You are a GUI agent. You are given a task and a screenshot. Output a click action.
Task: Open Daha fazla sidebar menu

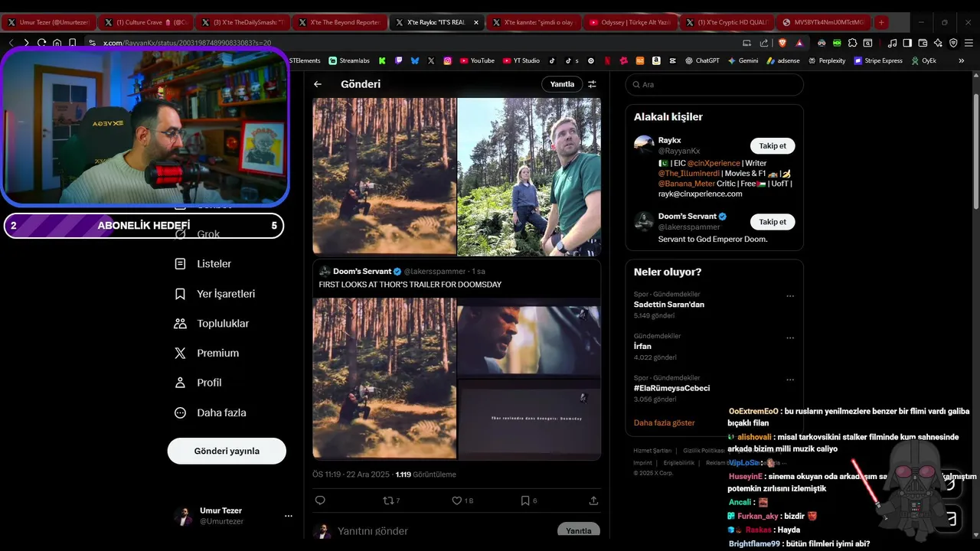[211, 412]
